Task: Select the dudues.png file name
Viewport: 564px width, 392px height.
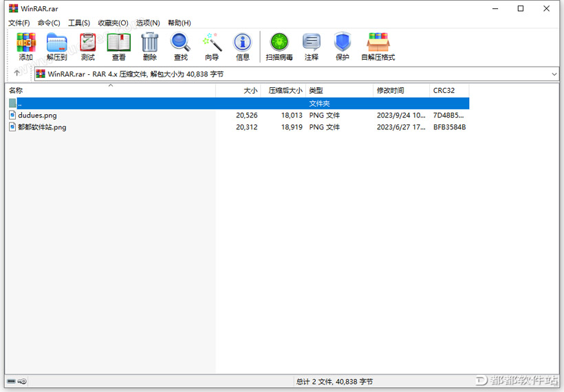Action: pos(37,116)
